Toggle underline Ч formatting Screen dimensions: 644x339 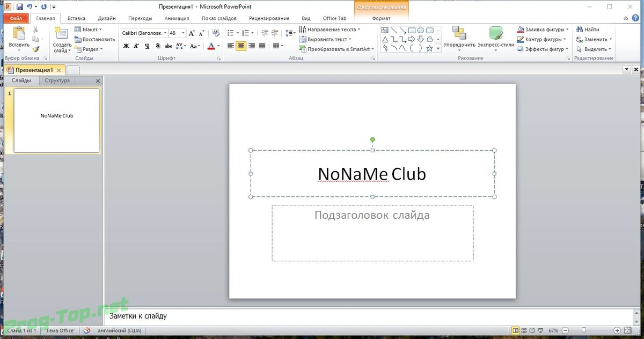[147, 46]
